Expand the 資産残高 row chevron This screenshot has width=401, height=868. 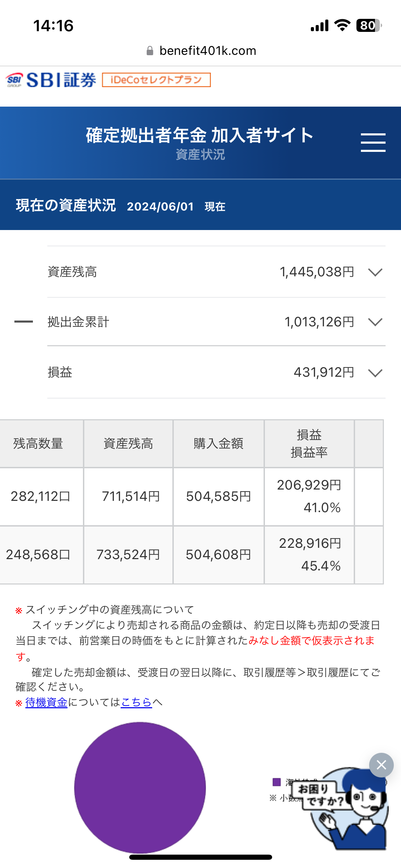375,272
